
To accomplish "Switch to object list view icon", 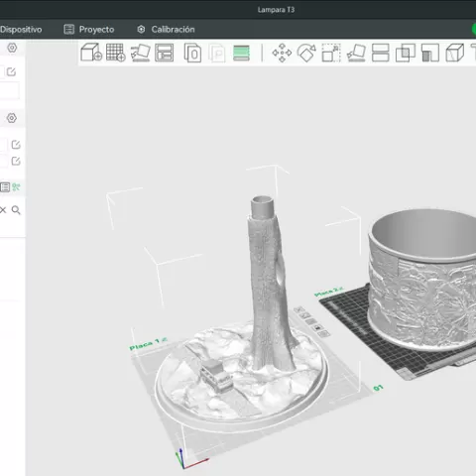I will 5,187.
